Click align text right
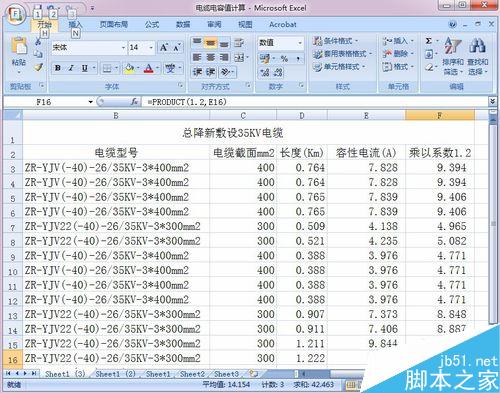This screenshot has width=500, height=393. (224, 57)
